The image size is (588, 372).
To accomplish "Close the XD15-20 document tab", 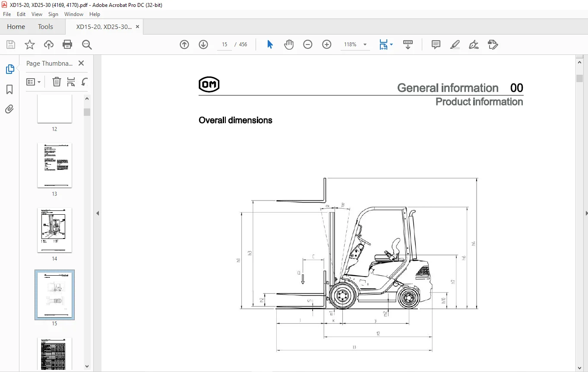I will (x=138, y=26).
